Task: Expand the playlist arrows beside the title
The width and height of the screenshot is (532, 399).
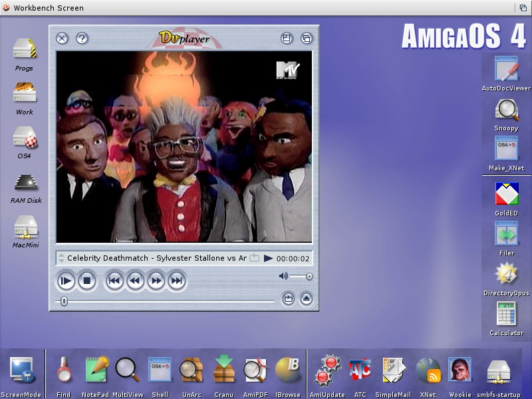Action: pos(61,258)
